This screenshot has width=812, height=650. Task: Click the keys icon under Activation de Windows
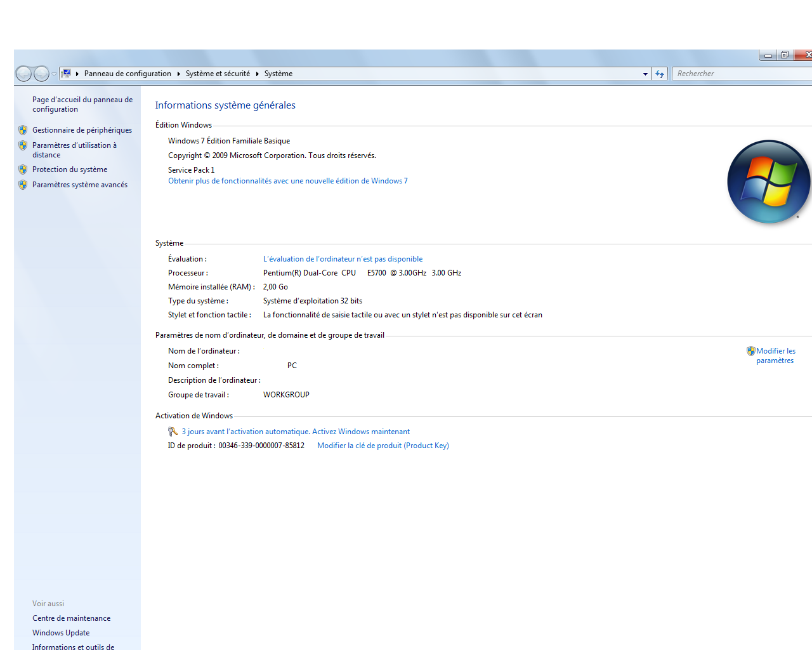pyautogui.click(x=173, y=432)
